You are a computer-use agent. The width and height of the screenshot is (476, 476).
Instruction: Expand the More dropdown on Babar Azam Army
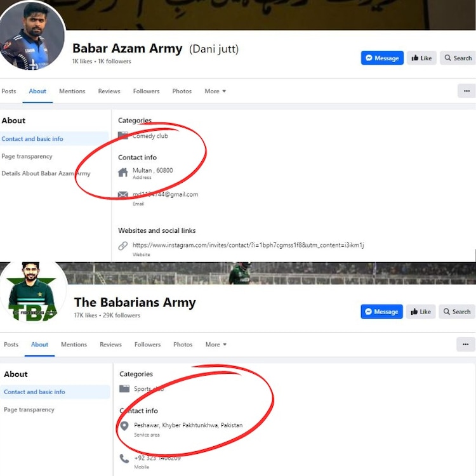coord(215,91)
